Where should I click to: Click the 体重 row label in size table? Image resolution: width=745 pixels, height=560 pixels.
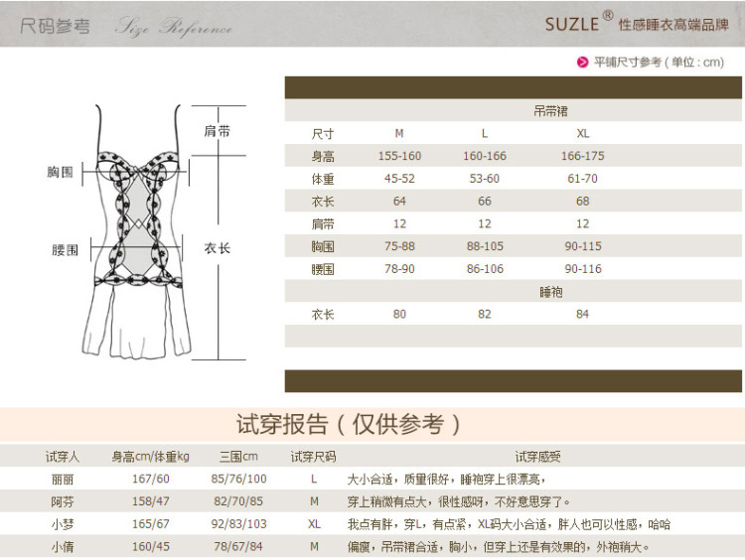(x=323, y=179)
